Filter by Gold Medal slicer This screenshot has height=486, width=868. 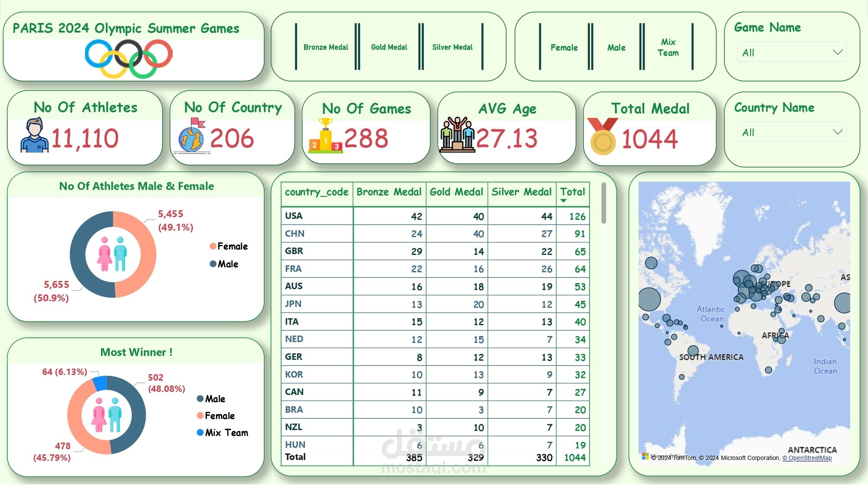[389, 47]
